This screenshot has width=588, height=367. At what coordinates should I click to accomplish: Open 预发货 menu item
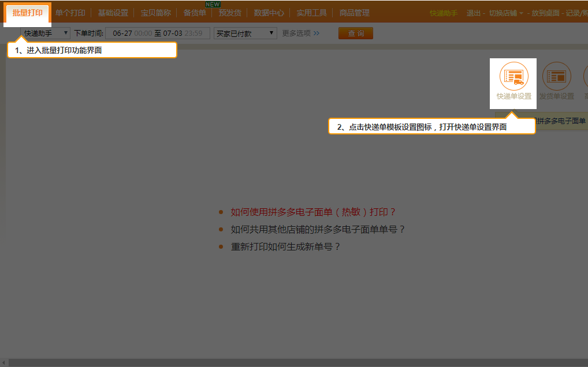(230, 13)
